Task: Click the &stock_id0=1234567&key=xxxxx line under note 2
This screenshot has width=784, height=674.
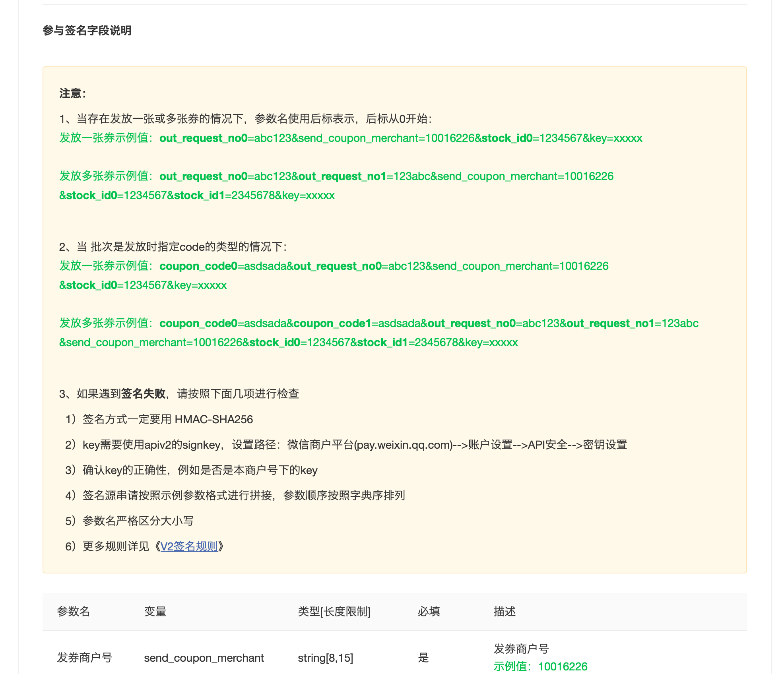Action: [143, 285]
